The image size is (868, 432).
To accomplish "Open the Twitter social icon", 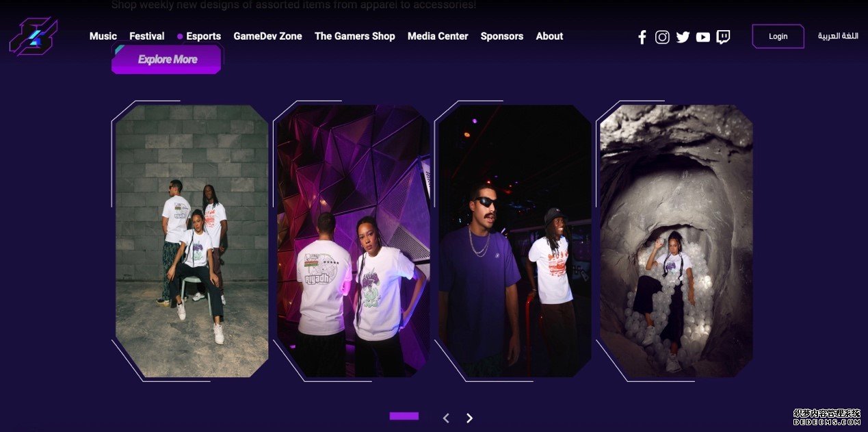I will (683, 37).
